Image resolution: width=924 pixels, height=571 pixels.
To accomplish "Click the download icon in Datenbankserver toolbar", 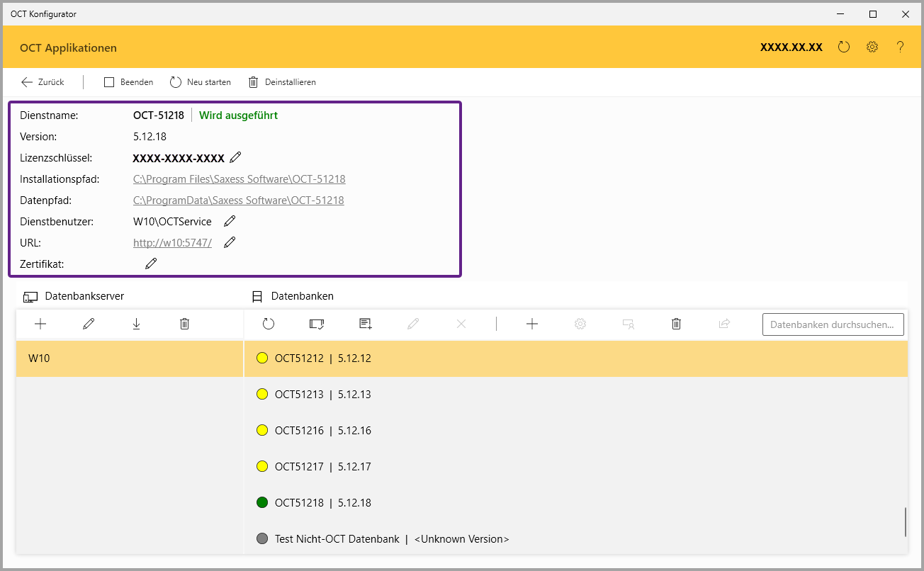I will point(136,324).
